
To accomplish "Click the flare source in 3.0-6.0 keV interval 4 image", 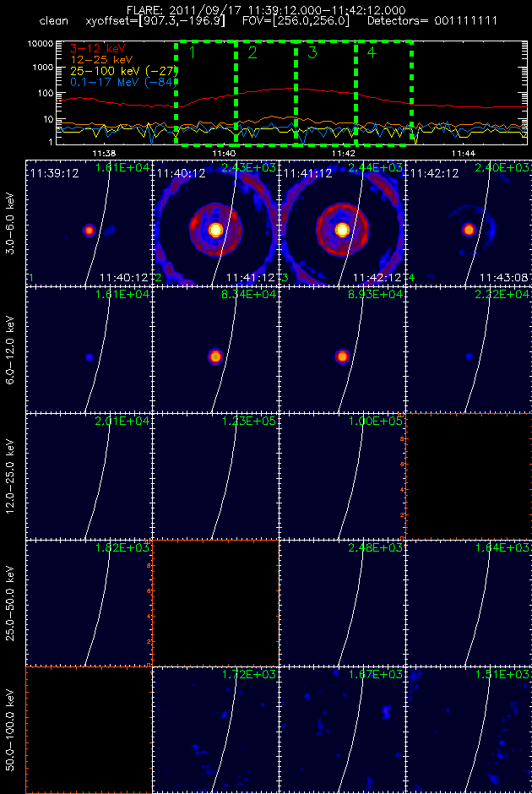I will [x=470, y=230].
